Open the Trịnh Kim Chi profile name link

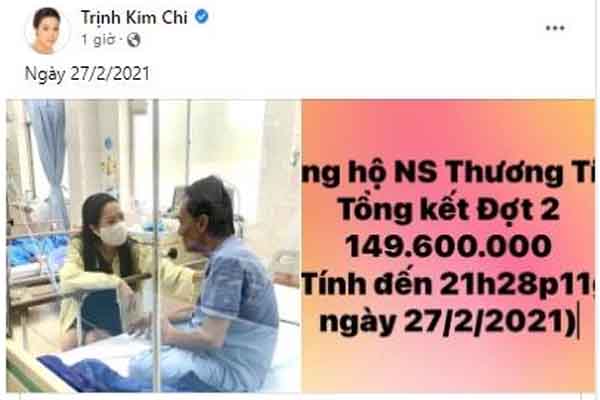pyautogui.click(x=134, y=17)
